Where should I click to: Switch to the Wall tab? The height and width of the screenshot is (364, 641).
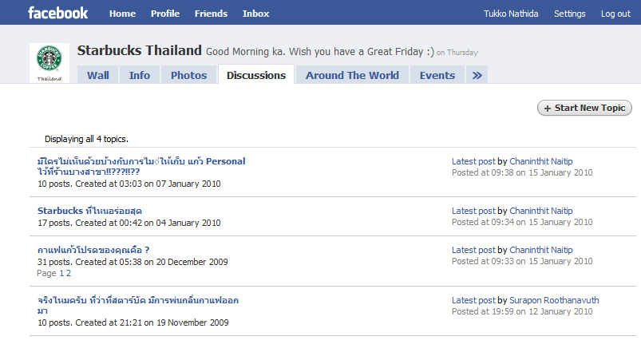[x=97, y=75]
